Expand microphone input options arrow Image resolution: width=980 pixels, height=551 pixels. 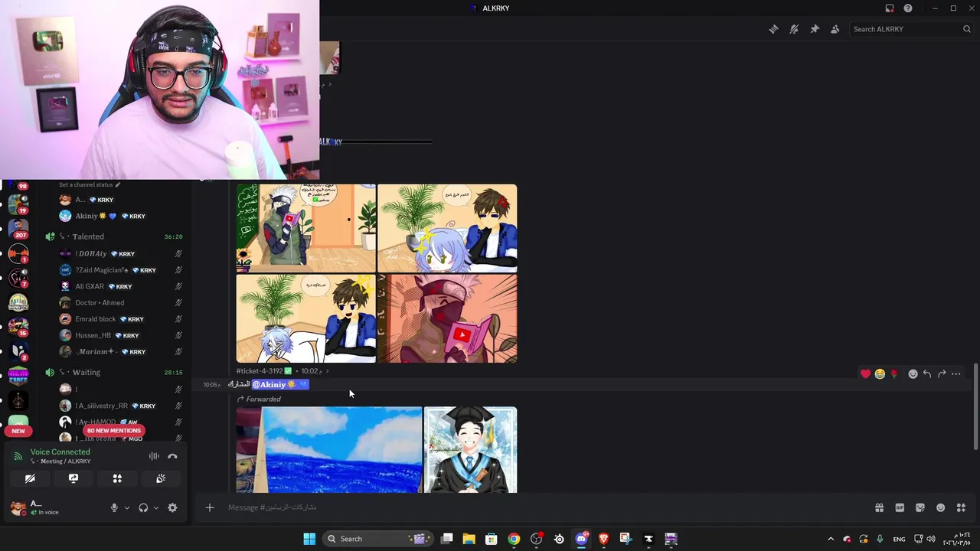(x=127, y=507)
